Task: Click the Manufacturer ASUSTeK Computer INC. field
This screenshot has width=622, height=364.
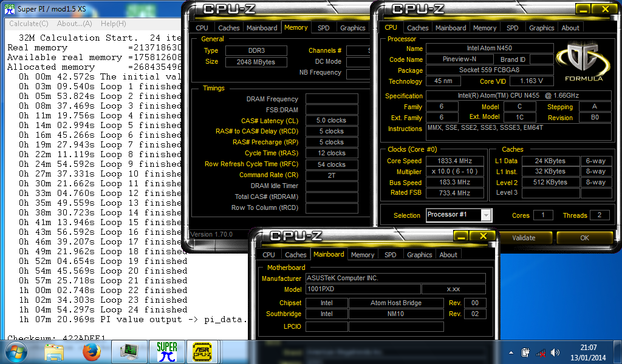Action: (x=395, y=278)
